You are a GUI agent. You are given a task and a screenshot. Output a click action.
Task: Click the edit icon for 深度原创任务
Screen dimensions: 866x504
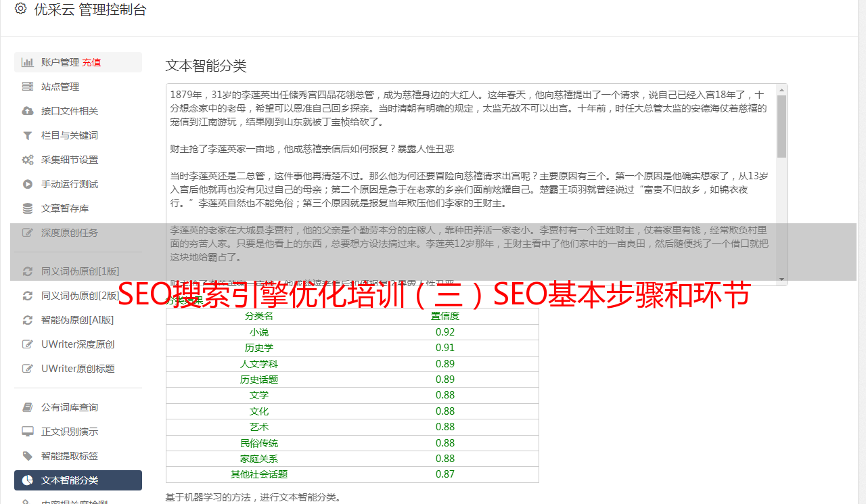click(28, 233)
